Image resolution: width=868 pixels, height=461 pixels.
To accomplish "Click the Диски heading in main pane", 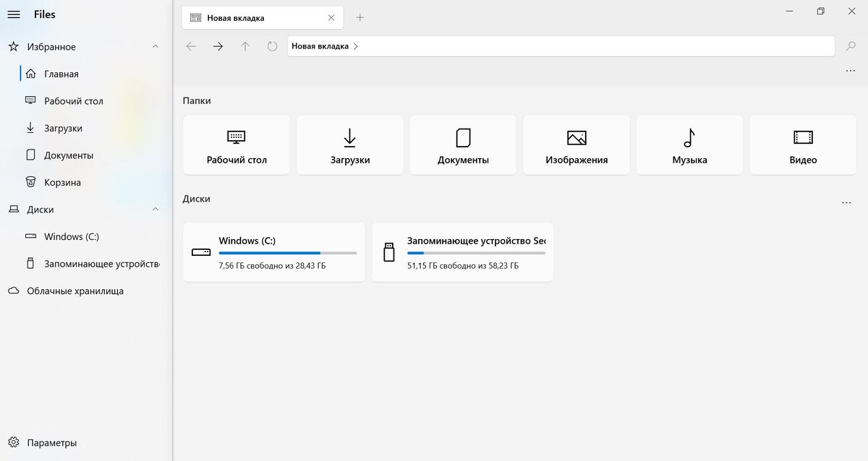I will 197,199.
